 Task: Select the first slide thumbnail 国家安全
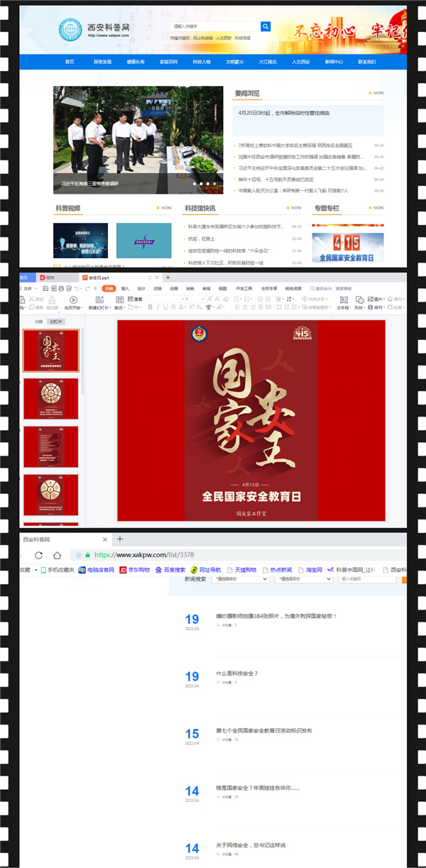(x=50, y=351)
